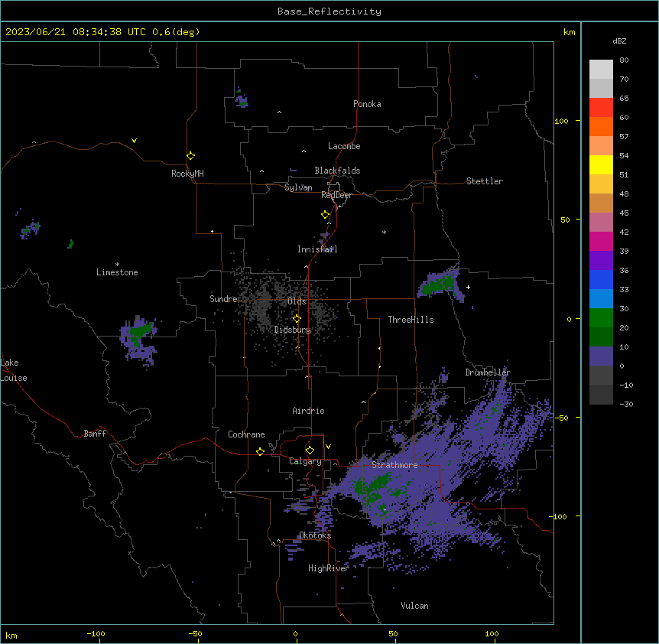Click the -100 tick on the x-axis

pyautogui.click(x=96, y=634)
